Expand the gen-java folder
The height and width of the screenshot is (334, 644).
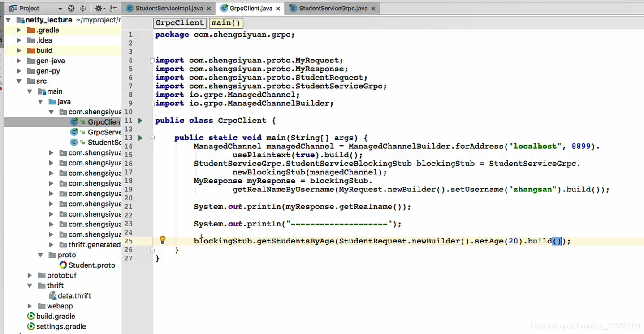click(19, 61)
